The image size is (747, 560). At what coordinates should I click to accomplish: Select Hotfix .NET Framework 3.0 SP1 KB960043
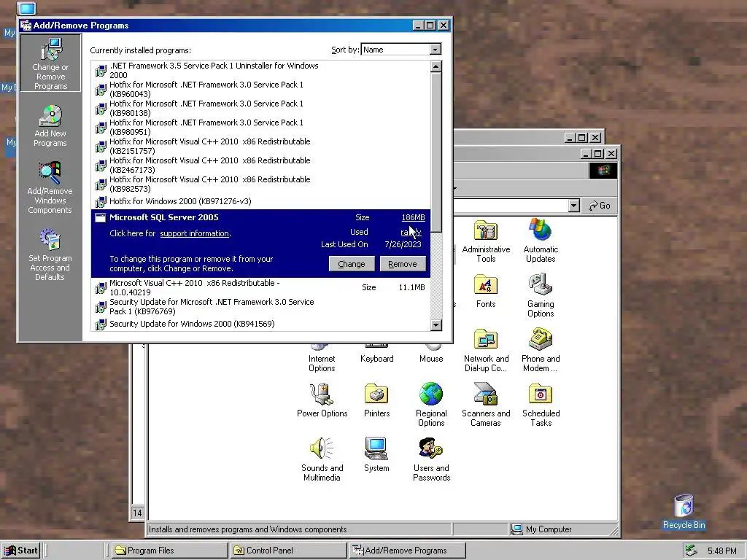click(261, 89)
